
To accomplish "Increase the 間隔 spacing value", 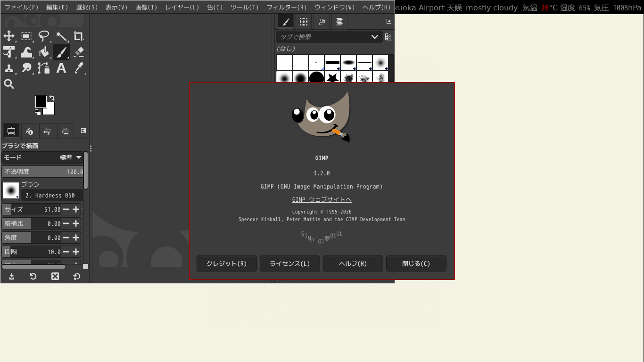I will pyautogui.click(x=76, y=252).
